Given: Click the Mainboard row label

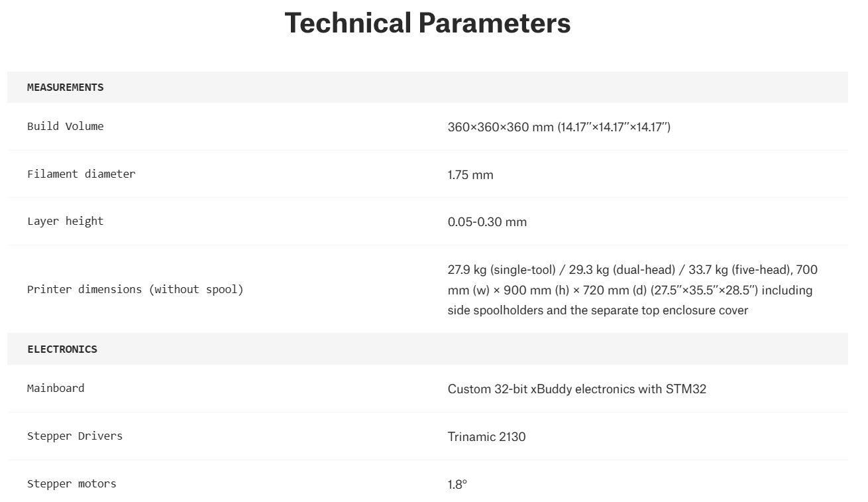Looking at the screenshot, I should [x=56, y=388].
